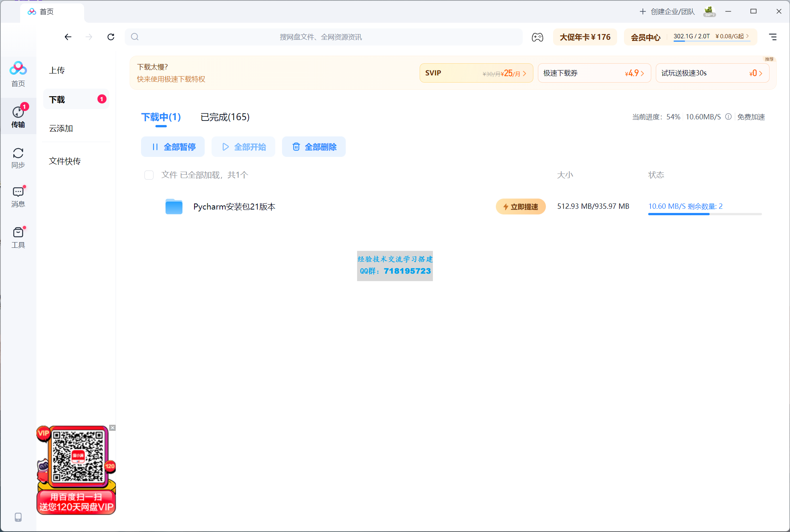Expand the storage upgrade ¥0.08/G起 chevron
The width and height of the screenshot is (790, 532).
pyautogui.click(x=747, y=36)
